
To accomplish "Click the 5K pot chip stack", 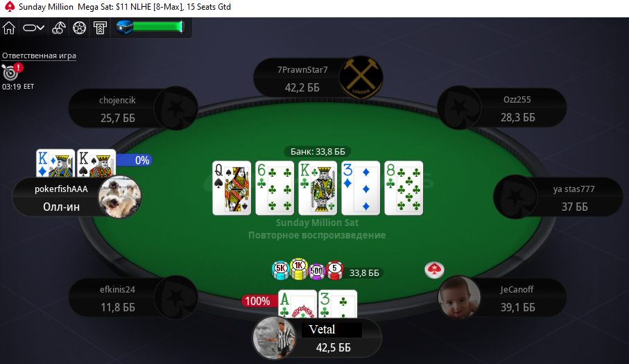I will [280, 270].
